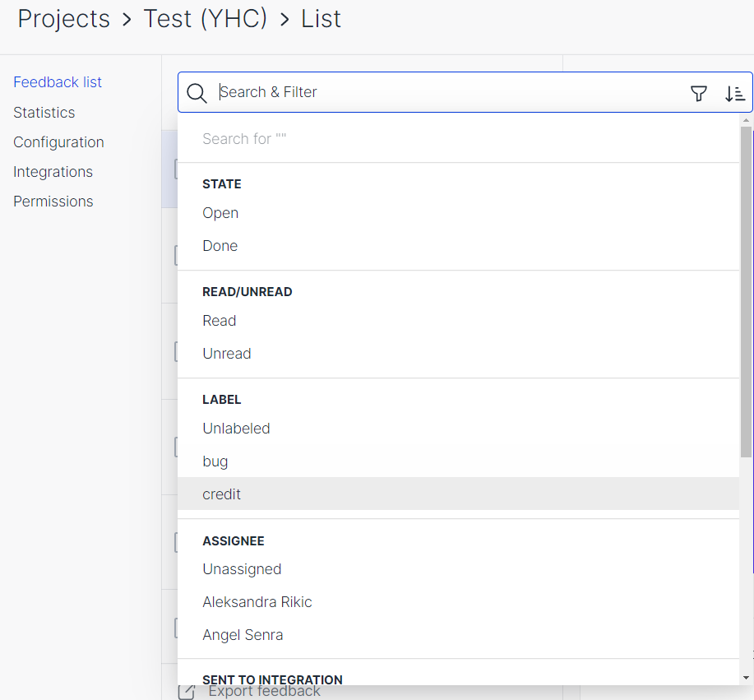
Task: Go to Projects breadcrumb
Action: pyautogui.click(x=64, y=19)
